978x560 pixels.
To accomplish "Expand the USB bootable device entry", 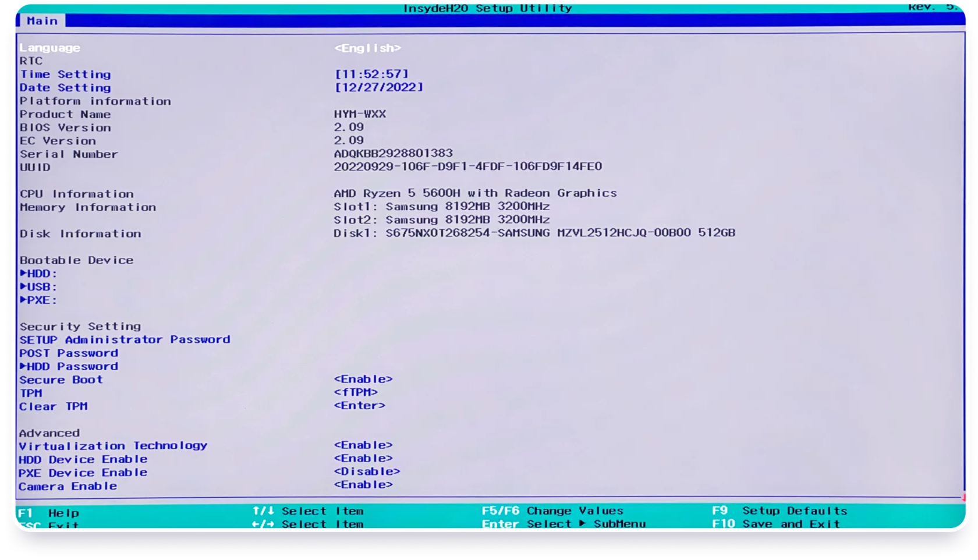I will (39, 287).
